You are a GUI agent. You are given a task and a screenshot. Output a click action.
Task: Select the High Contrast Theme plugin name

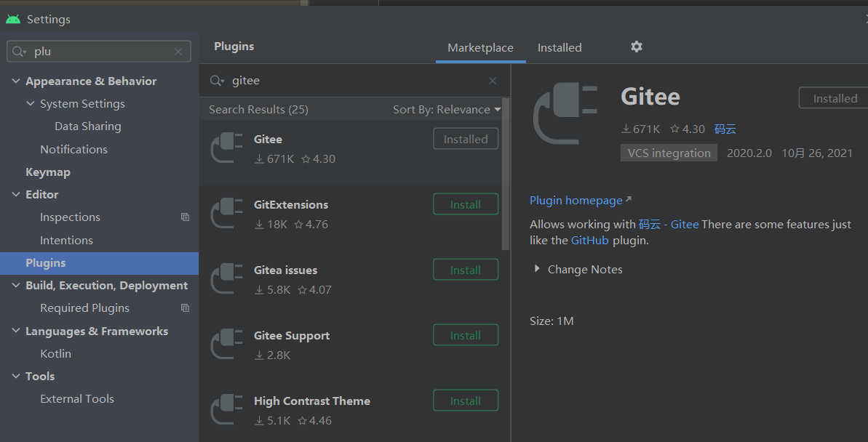click(311, 401)
